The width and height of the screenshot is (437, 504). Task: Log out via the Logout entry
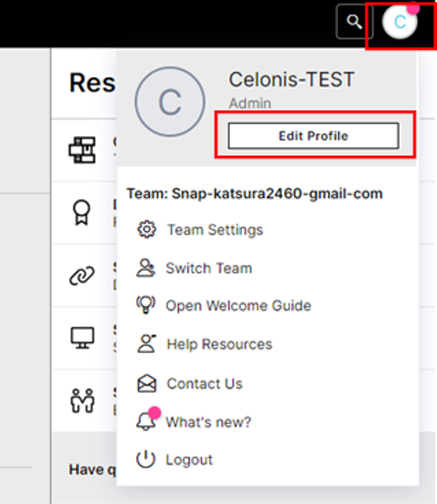(x=189, y=460)
